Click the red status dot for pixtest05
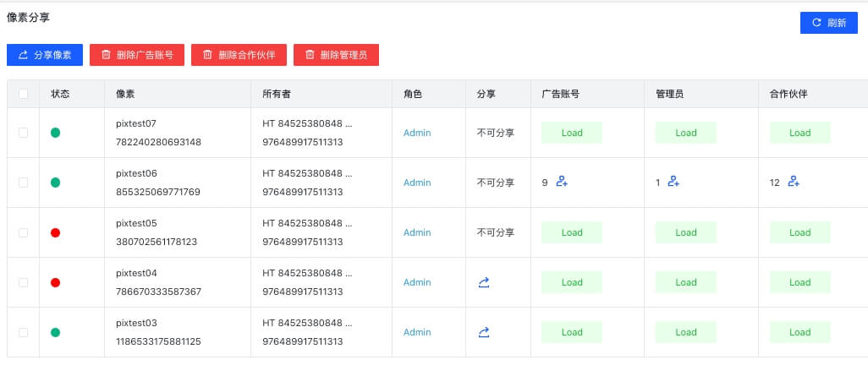Screen dimensions: 868x387 pyautogui.click(x=55, y=232)
